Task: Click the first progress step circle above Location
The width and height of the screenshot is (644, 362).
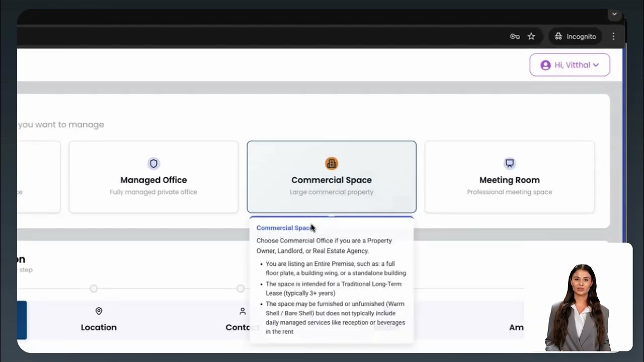Action: 94,289
